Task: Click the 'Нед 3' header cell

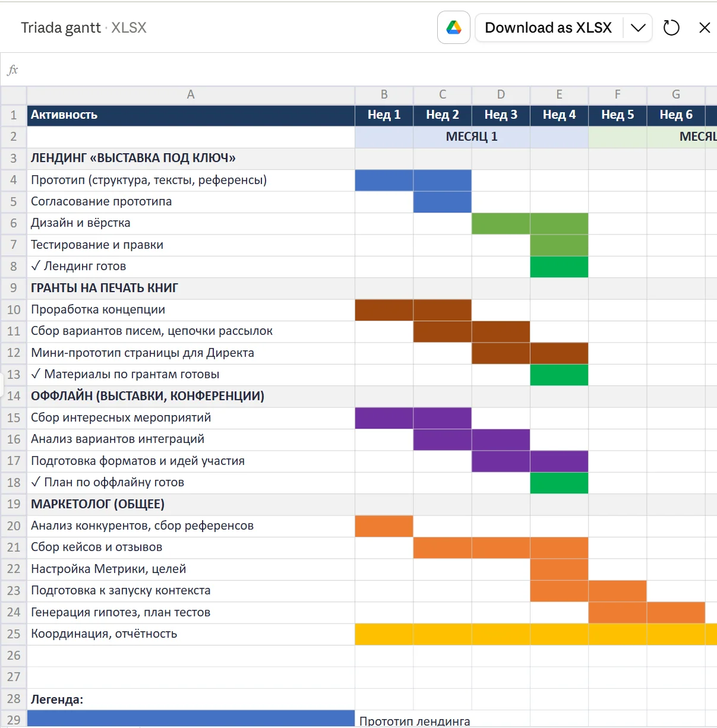Action: click(501, 115)
